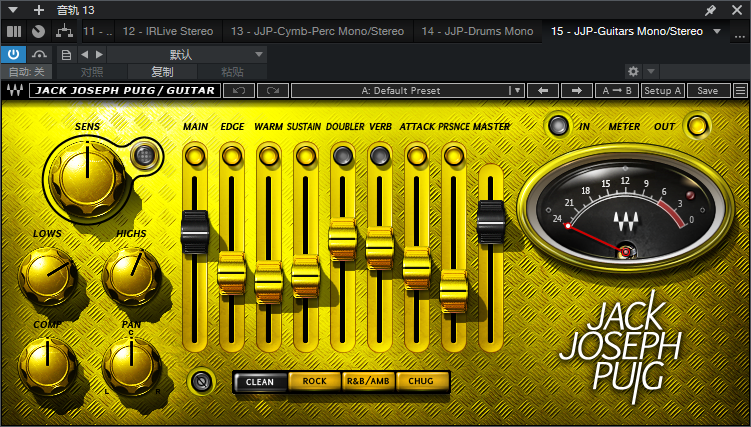Open the preset file page icon
The image size is (751, 427).
pos(67,55)
